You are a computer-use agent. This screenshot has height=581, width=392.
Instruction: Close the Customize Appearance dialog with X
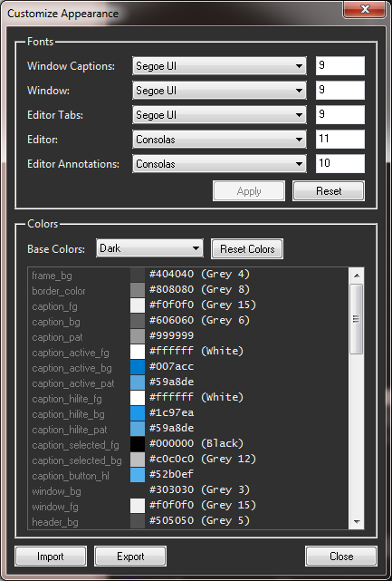365,9
